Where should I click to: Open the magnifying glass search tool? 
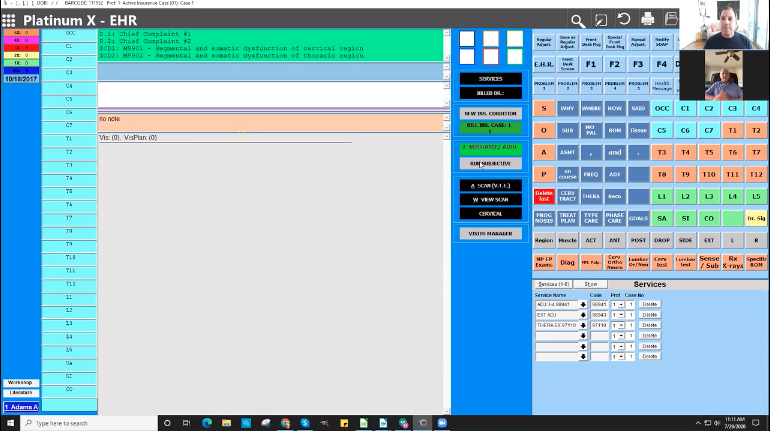578,21
